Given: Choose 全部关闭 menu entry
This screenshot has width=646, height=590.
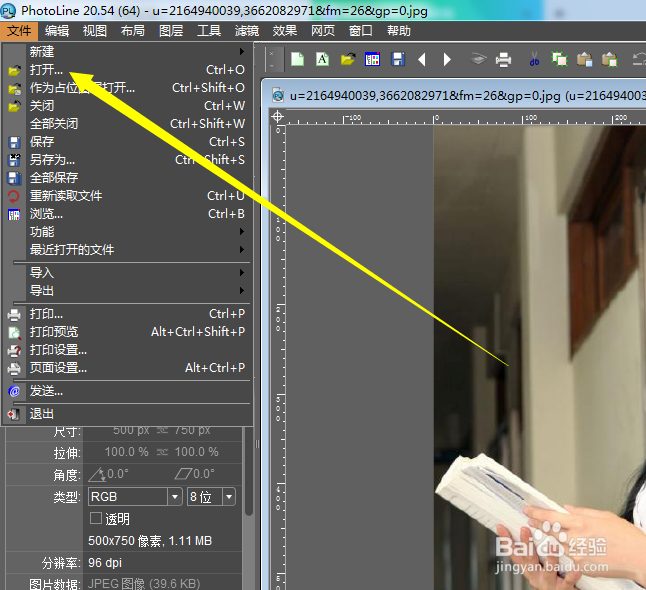Looking at the screenshot, I should (127, 124).
